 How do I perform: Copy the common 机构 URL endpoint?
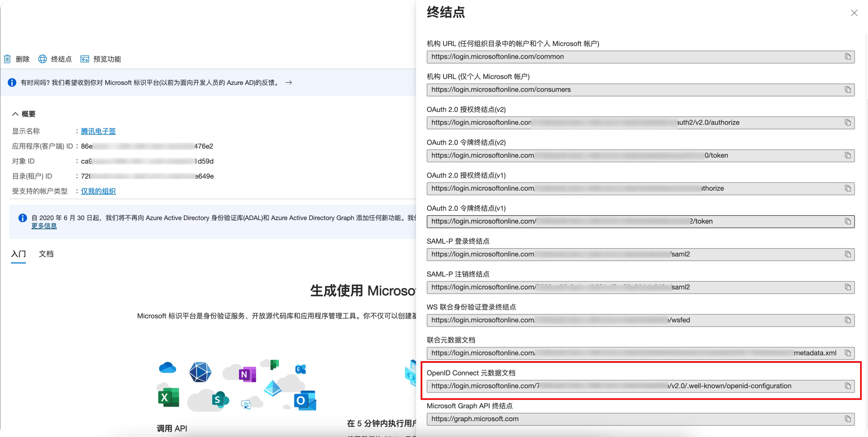click(848, 57)
